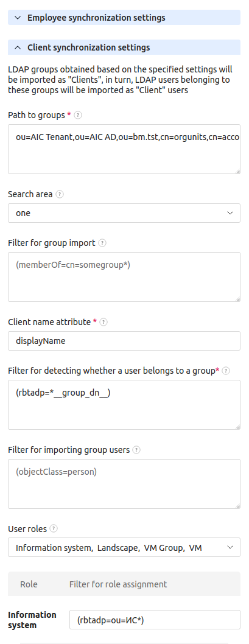Click the Role column header

pyautogui.click(x=29, y=584)
